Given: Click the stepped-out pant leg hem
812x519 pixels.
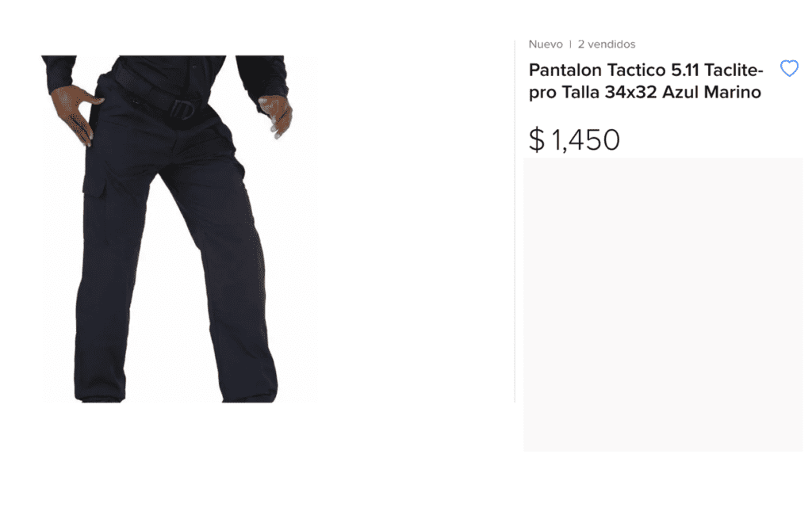Looking at the screenshot, I should (250, 396).
